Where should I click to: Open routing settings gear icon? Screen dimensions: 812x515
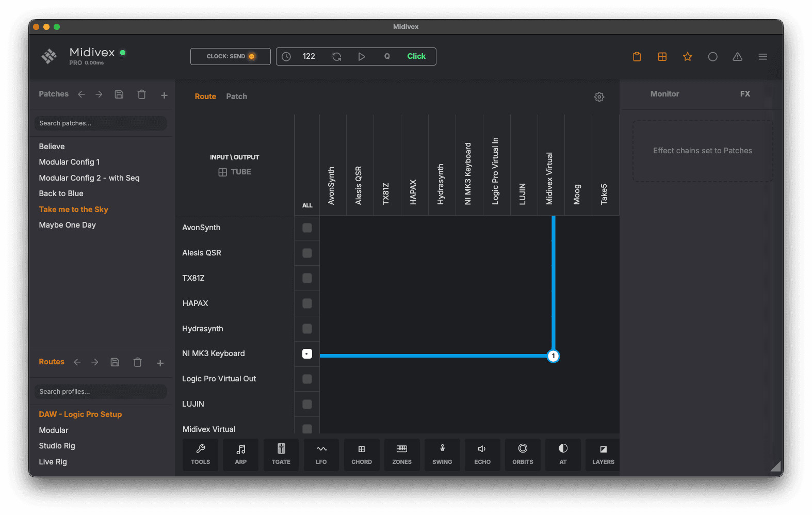(x=599, y=96)
